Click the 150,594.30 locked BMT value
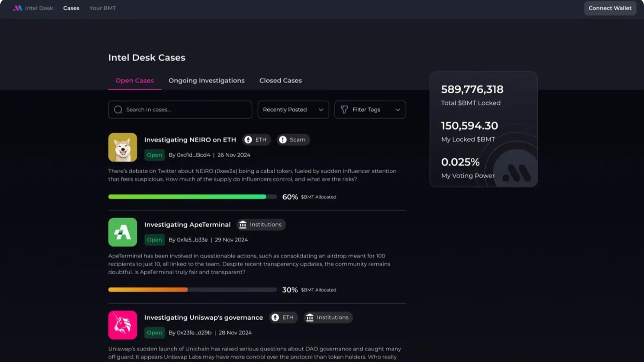Screen dimensions: 644x362 click(470, 126)
